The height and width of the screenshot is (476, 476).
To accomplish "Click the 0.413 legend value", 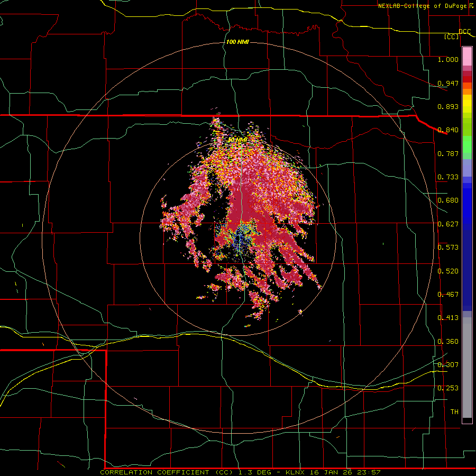I will 448,317.
